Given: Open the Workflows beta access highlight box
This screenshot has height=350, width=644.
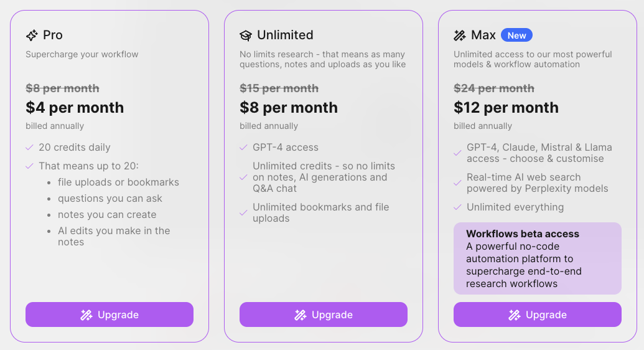Looking at the screenshot, I should (537, 258).
